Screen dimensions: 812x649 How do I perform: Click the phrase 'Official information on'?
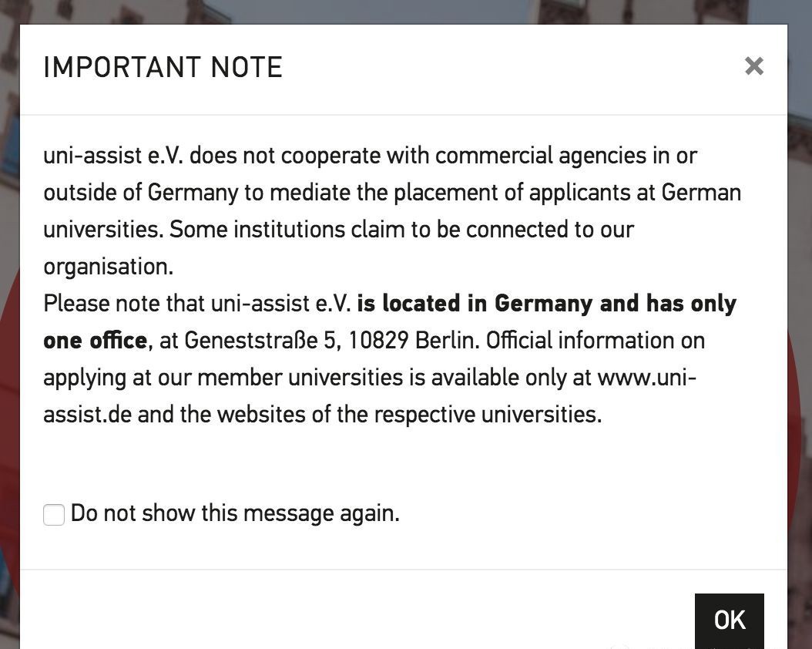point(595,340)
